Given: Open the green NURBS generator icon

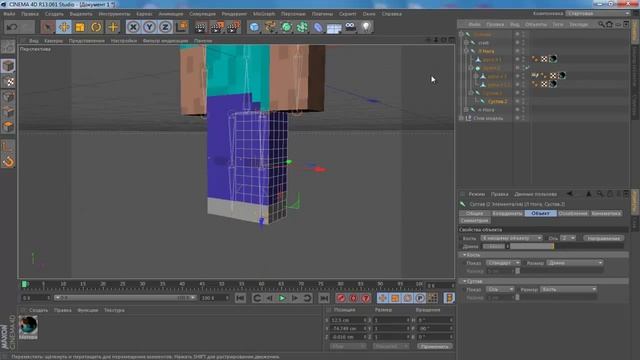Looking at the screenshot, I should click(287, 27).
